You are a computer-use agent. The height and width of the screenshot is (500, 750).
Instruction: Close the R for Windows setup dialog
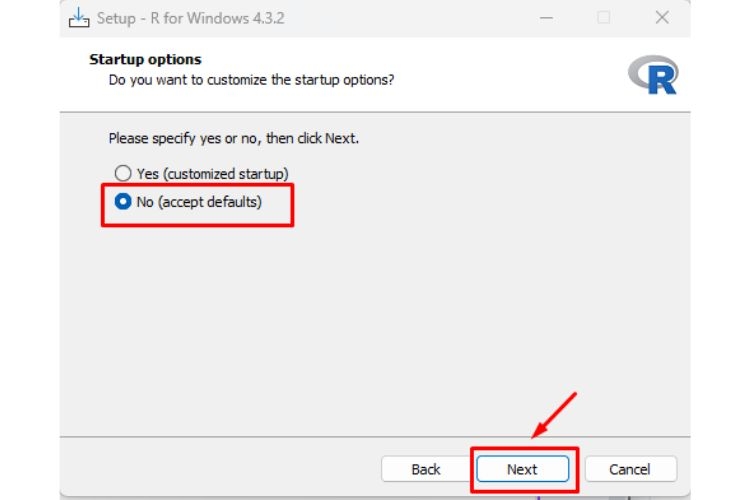pos(662,18)
